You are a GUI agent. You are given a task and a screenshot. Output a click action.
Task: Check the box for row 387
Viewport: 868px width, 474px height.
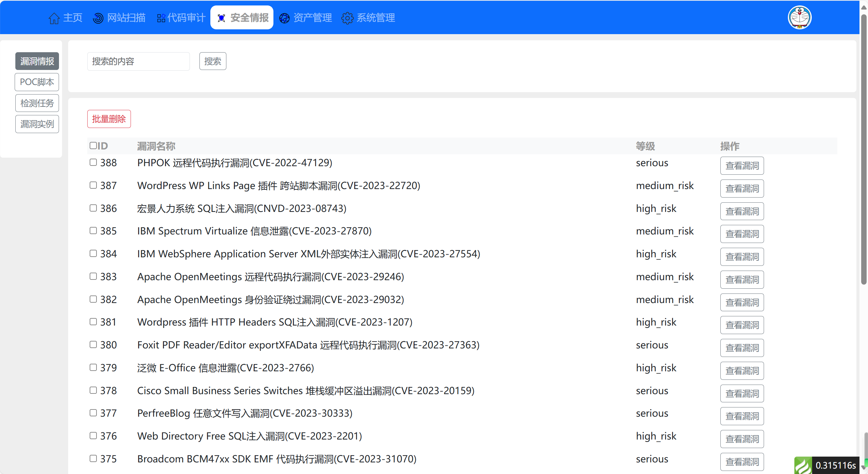(x=93, y=185)
